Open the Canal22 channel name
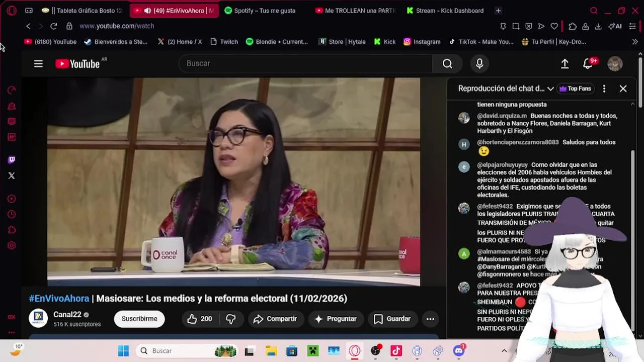Screen dimensions: 644x362 pyautogui.click(x=67, y=315)
